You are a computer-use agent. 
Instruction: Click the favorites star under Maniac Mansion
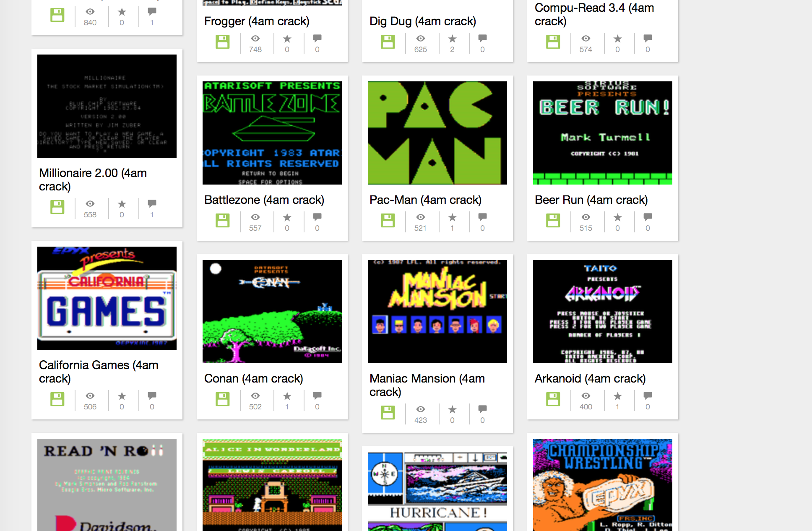click(x=452, y=409)
